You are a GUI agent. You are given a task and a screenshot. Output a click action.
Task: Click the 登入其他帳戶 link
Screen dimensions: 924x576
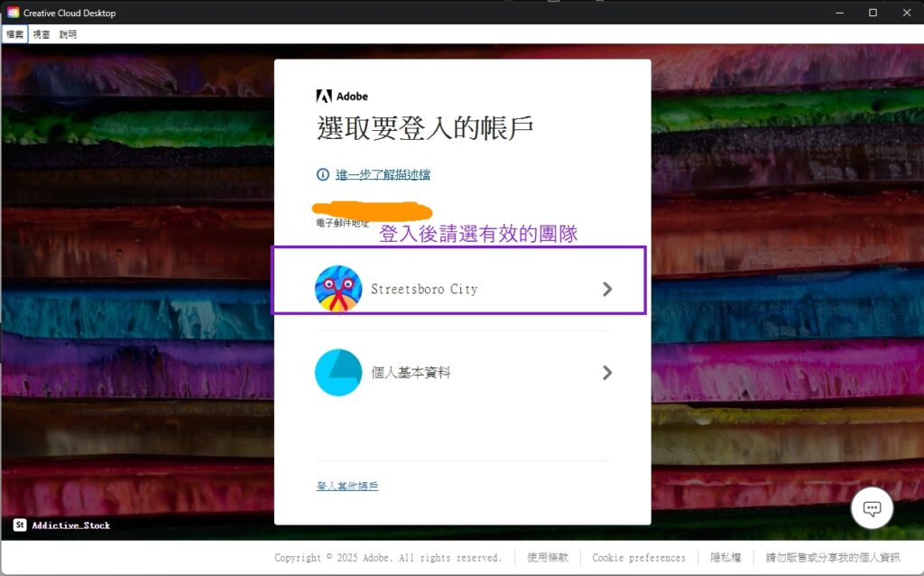(x=347, y=487)
